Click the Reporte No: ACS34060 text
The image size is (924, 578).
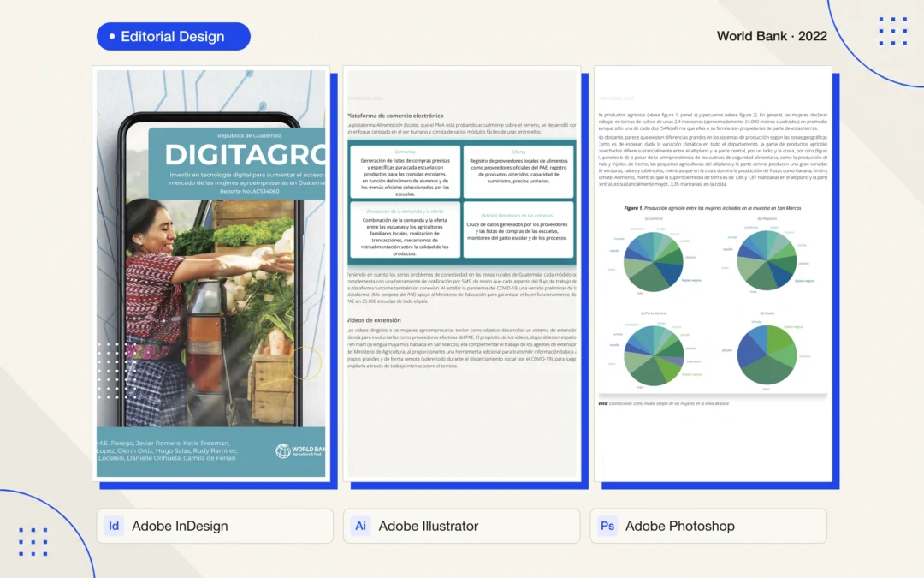[249, 191]
